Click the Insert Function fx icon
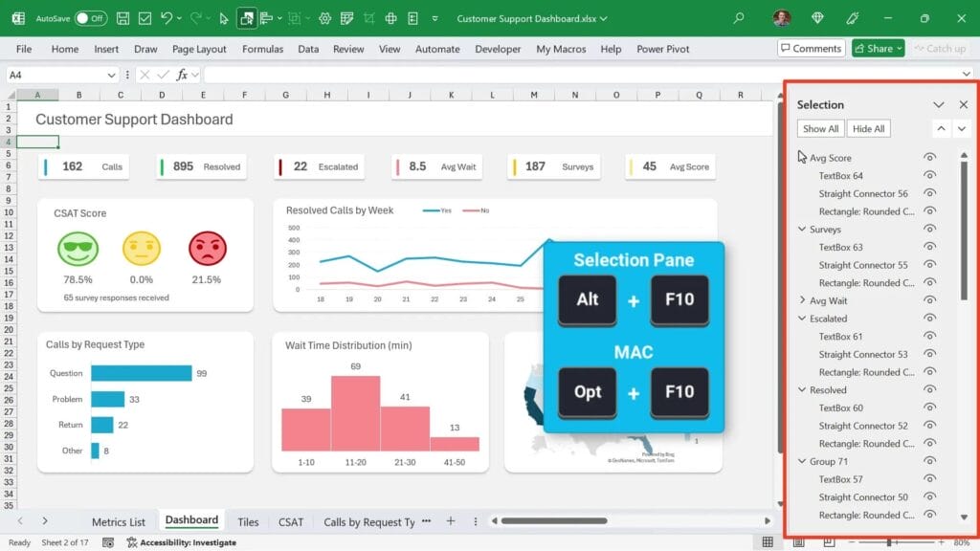This screenshot has height=551, width=980. point(182,75)
